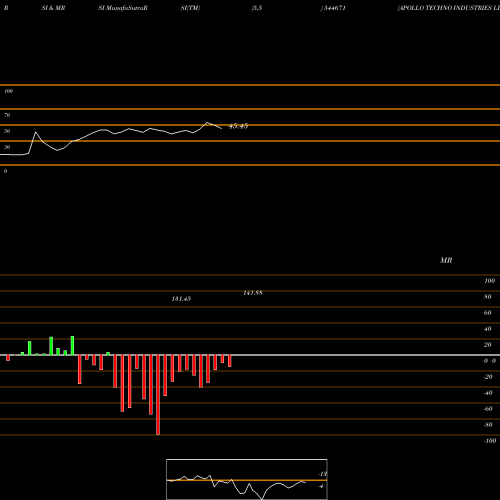Click the 'SI & MR' header text
The image size is (500, 500).
(53, 8)
